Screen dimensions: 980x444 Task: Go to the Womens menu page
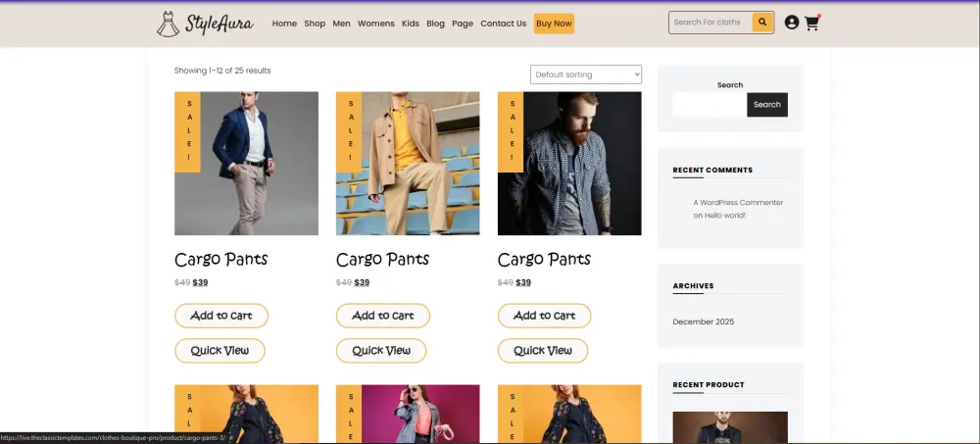click(376, 24)
